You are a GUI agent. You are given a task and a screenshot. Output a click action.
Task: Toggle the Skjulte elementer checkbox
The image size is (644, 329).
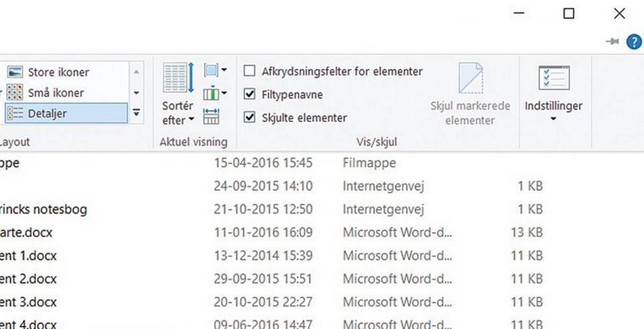click(x=250, y=118)
